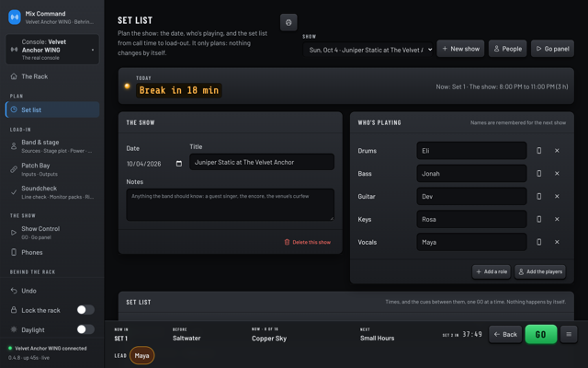Click the Notes text area

pyautogui.click(x=231, y=204)
